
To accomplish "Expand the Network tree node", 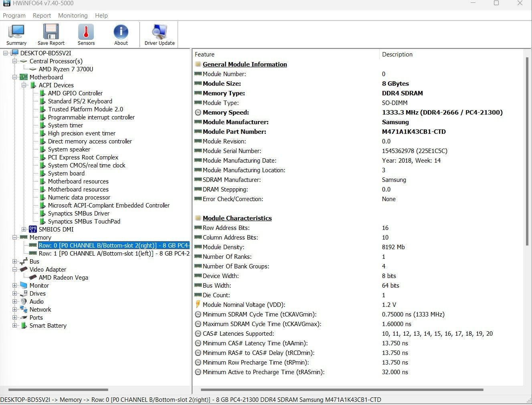I will pos(15,309).
